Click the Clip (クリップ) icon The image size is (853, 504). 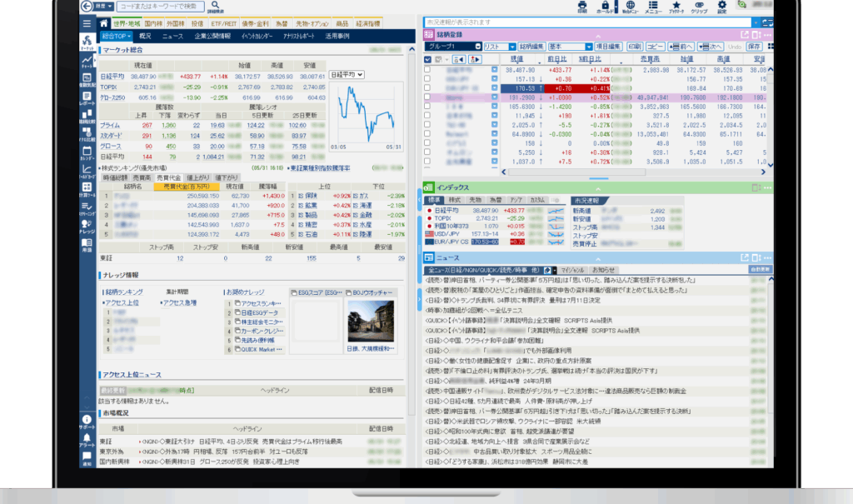pos(700,7)
